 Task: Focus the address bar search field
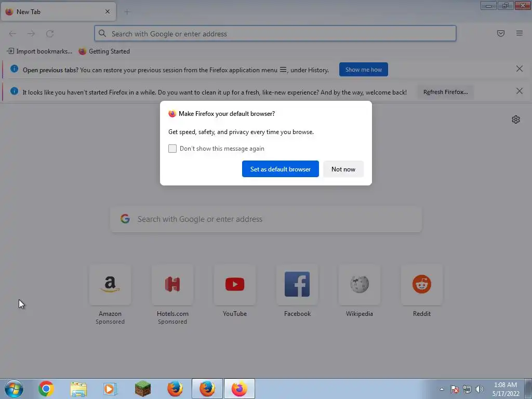275,34
